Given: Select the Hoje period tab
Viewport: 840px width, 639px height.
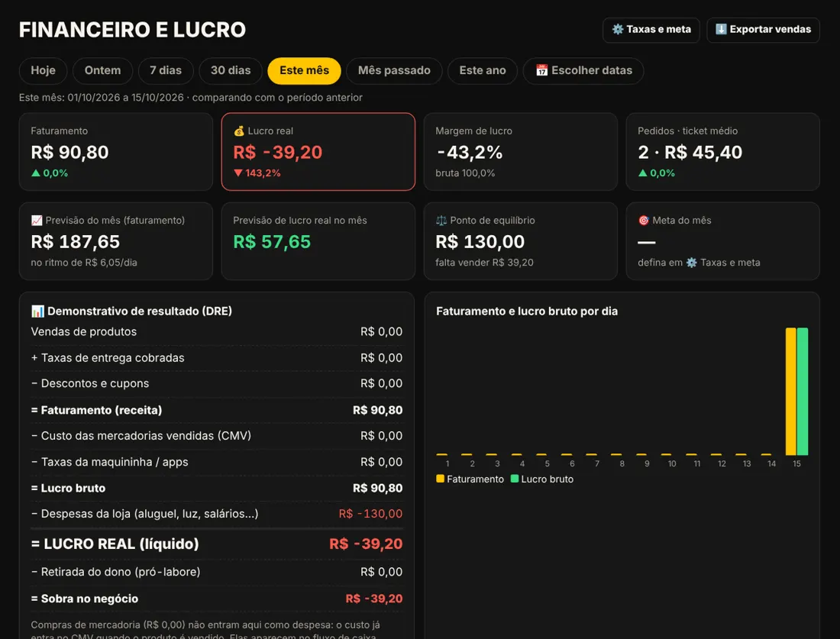Looking at the screenshot, I should coord(44,71).
